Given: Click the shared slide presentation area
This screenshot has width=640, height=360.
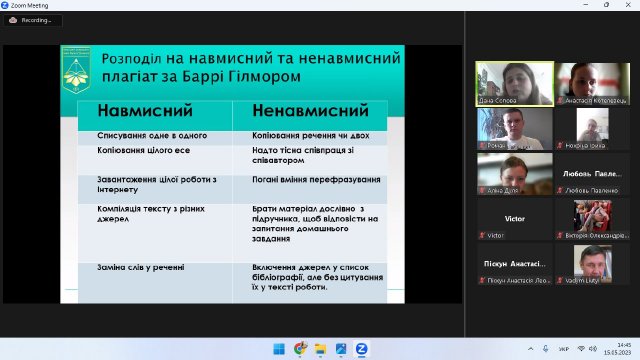Looking at the screenshot, I should click(232, 174).
